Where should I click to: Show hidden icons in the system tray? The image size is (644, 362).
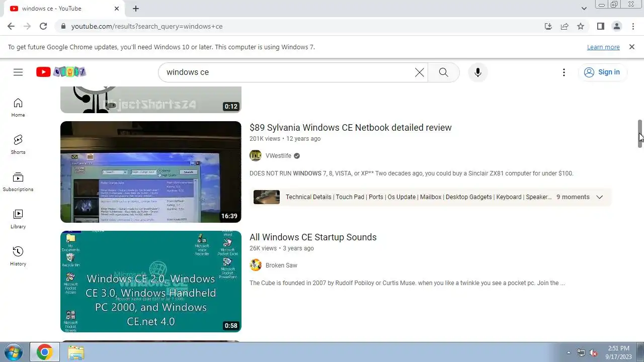(569, 352)
